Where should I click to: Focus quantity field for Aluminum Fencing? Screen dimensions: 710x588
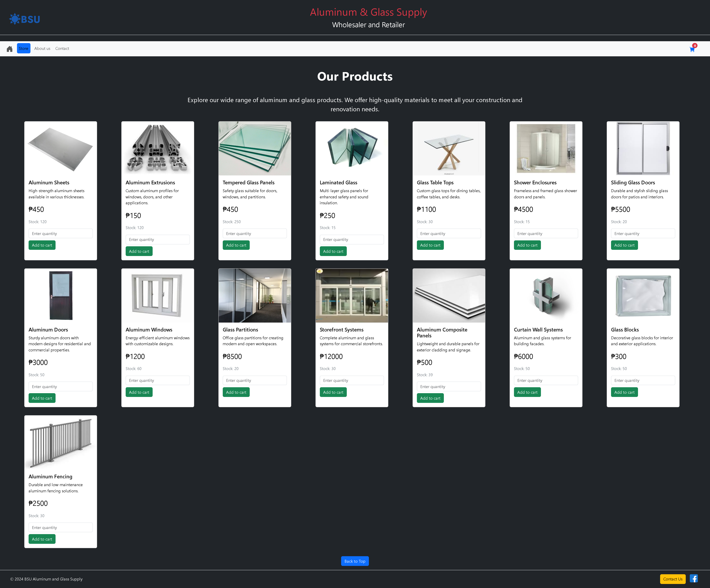point(61,528)
